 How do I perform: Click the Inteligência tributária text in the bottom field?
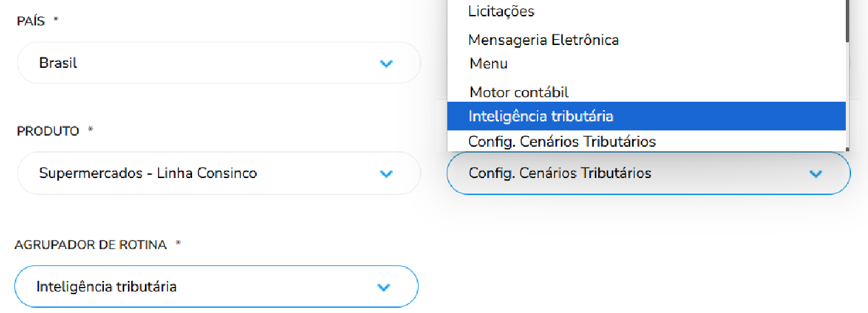[106, 287]
